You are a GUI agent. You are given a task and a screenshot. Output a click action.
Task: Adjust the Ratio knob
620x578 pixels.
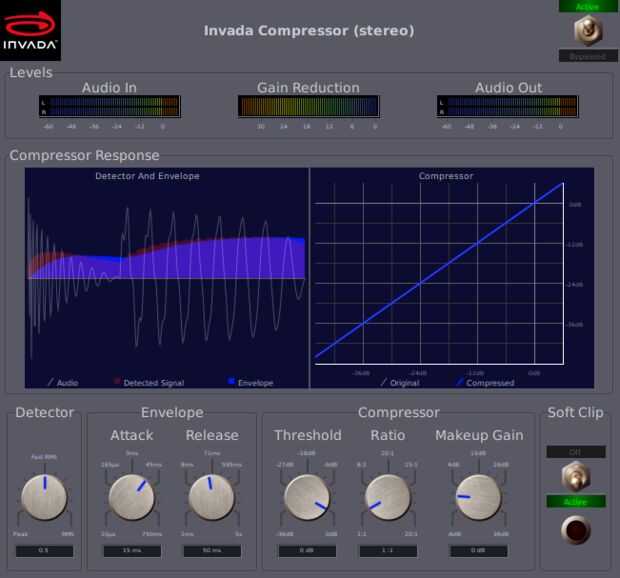coord(388,497)
